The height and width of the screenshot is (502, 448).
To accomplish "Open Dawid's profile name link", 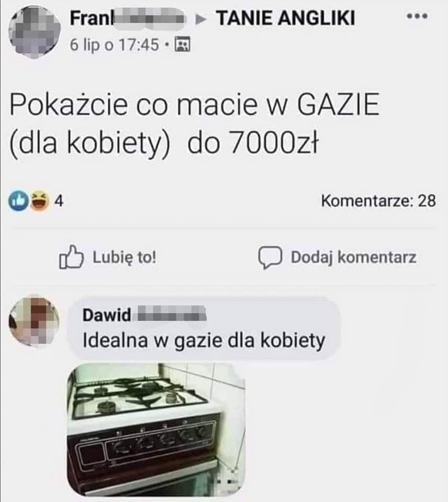I will point(144,314).
